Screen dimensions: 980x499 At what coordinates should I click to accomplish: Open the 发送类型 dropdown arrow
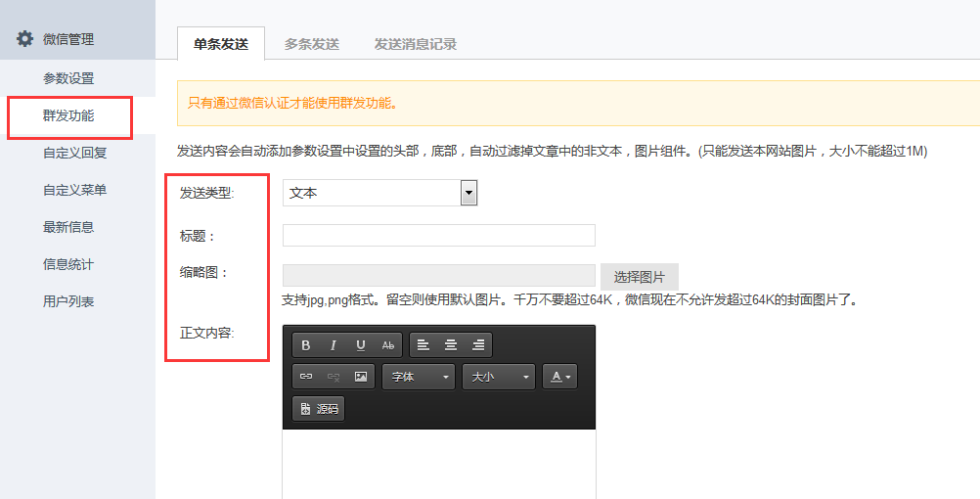pyautogui.click(x=468, y=193)
